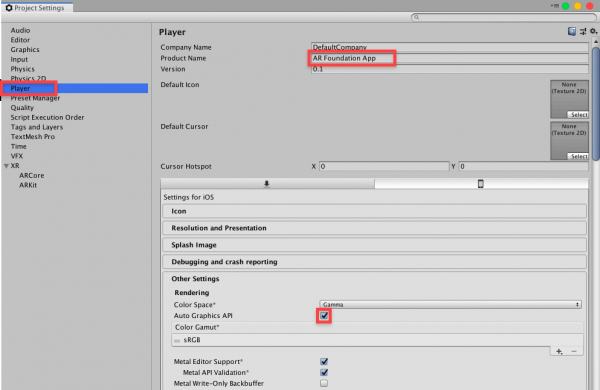Open the help documentation icon in Player header
The height and width of the screenshot is (390, 600).
coord(572,31)
